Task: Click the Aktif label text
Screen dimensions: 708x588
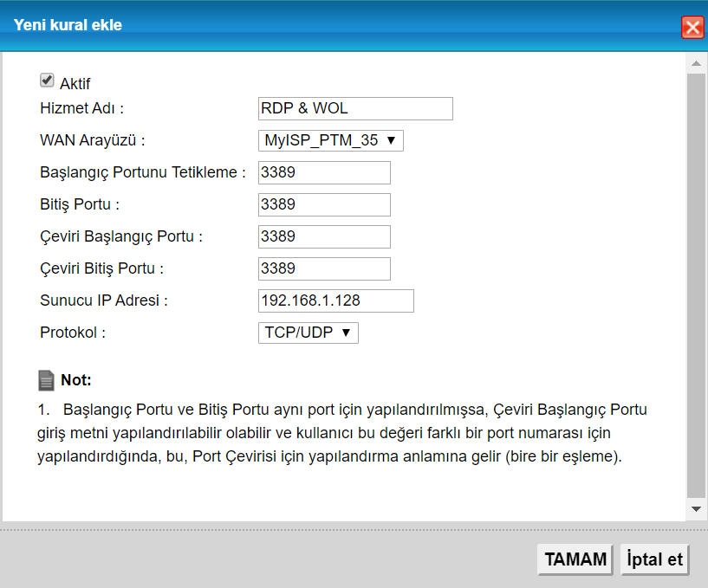Action: point(75,84)
